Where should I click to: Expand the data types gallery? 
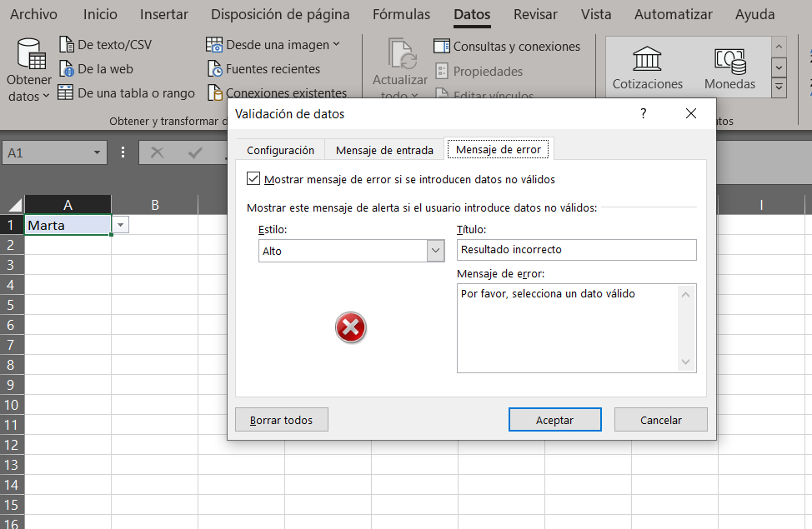[x=779, y=88]
